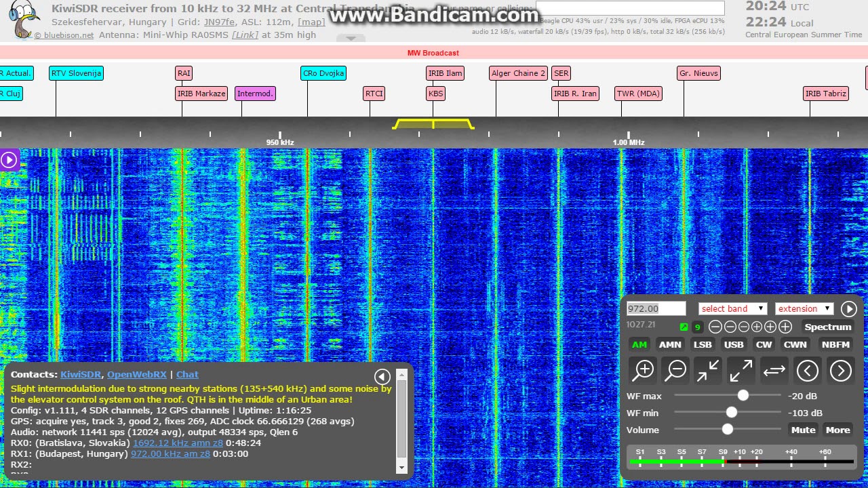868x488 pixels.
Task: Open the JN97fe grid link
Action: 220,22
